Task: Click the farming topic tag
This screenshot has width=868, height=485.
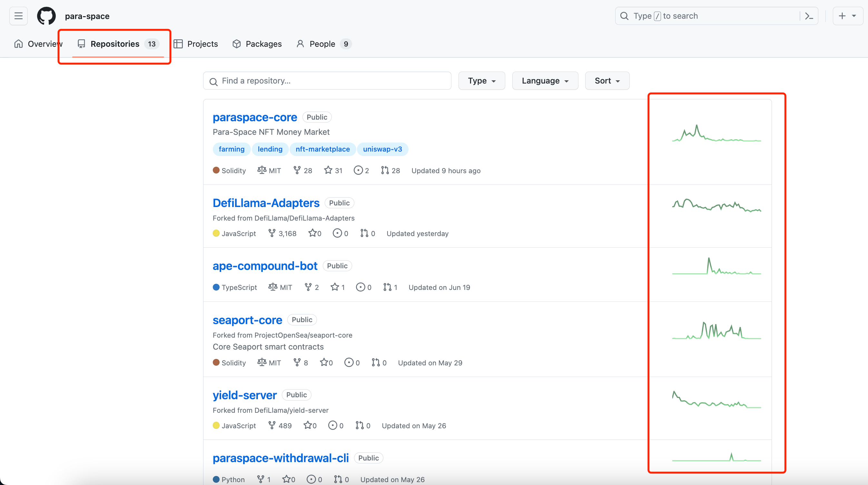Action: pos(231,149)
